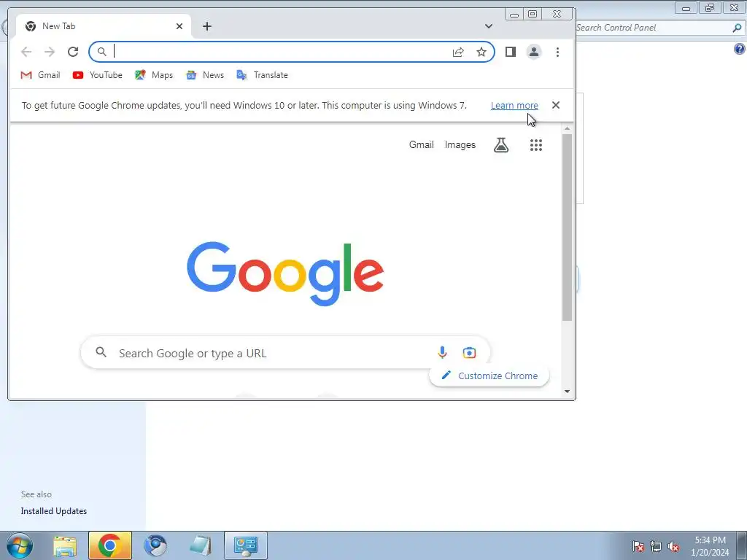Open Search Labs flask icon

[x=500, y=145]
